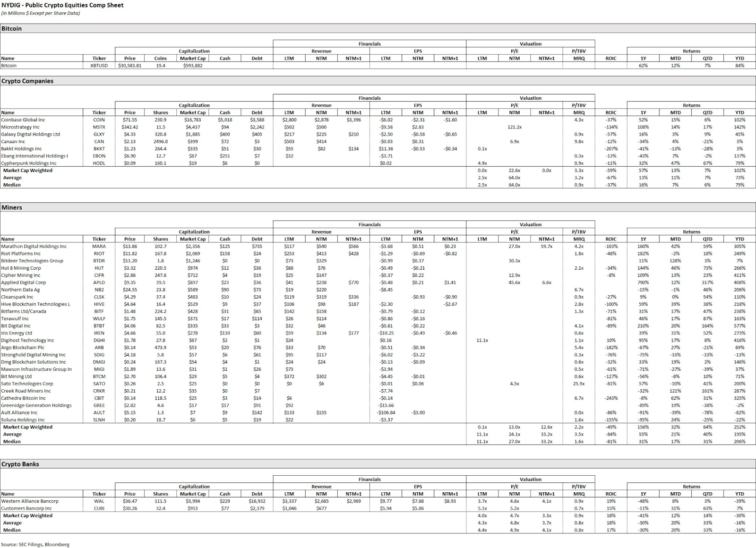
Task: Click the title 'NYDIG - Public Crypto Equities Comp Sheet'
Action: click(x=62, y=5)
